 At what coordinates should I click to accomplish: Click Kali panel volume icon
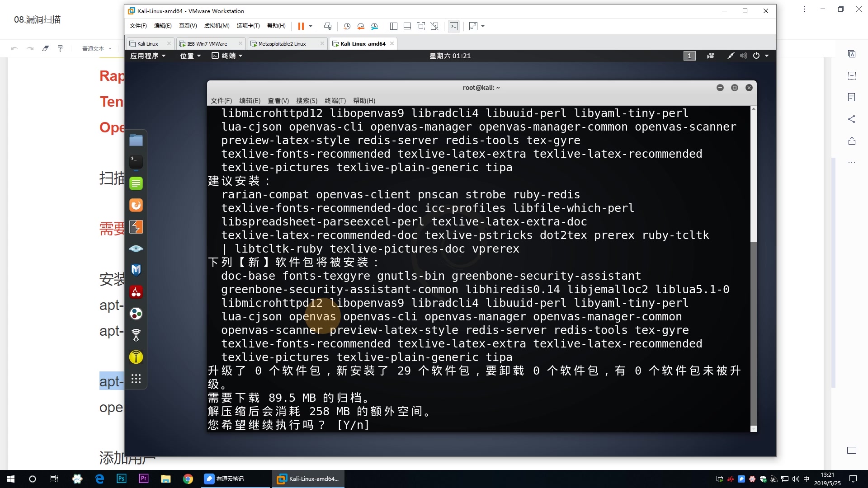point(743,56)
